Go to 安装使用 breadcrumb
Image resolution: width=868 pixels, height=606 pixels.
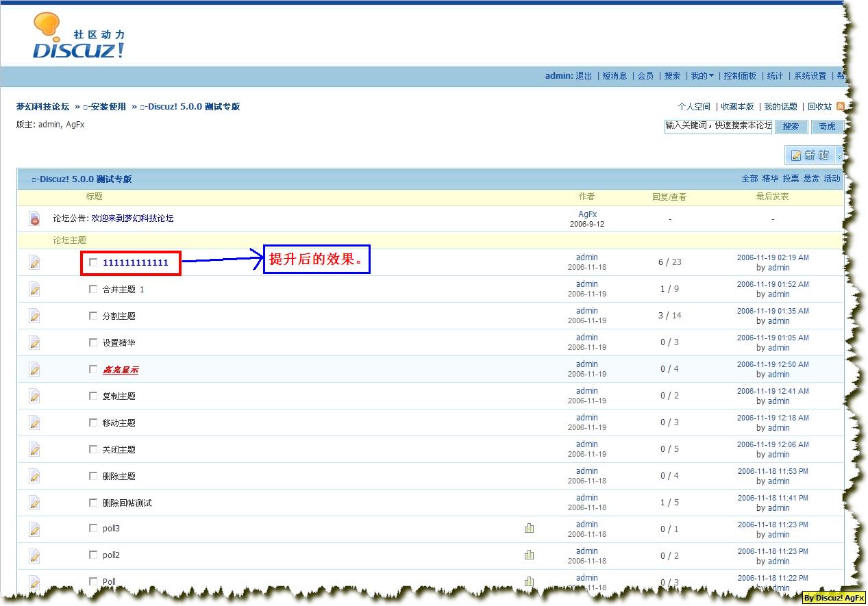pos(104,107)
